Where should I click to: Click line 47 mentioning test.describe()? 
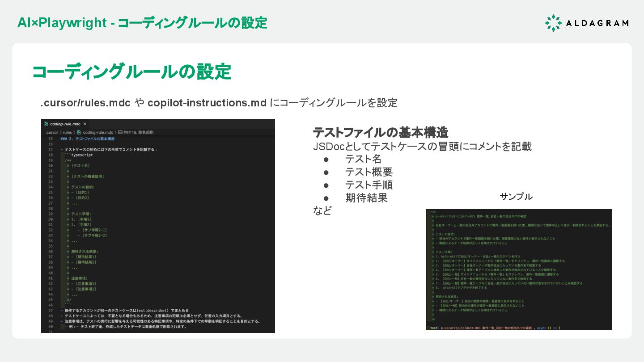124,311
